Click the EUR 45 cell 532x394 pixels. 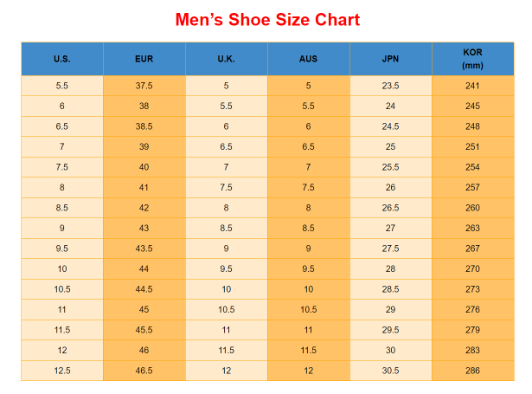(x=144, y=309)
